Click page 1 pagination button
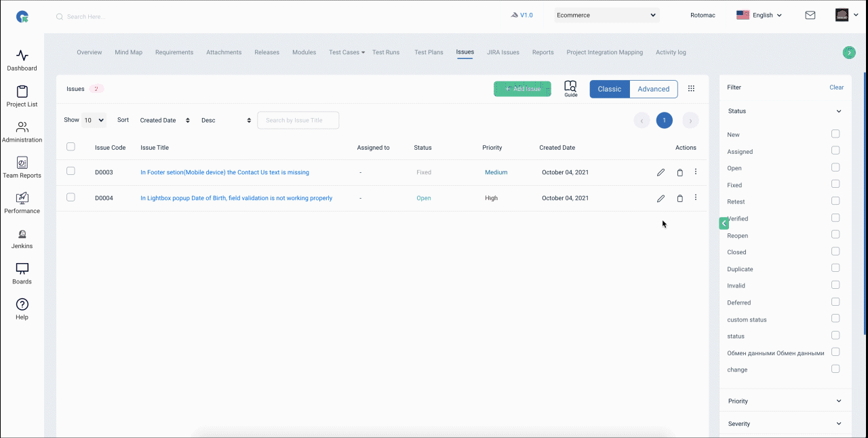 [665, 121]
